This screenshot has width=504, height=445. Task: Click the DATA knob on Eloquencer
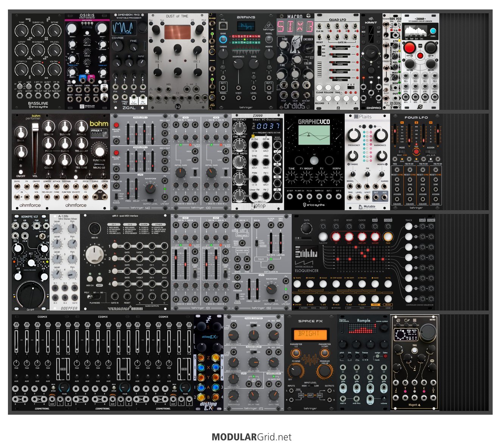click(x=306, y=228)
